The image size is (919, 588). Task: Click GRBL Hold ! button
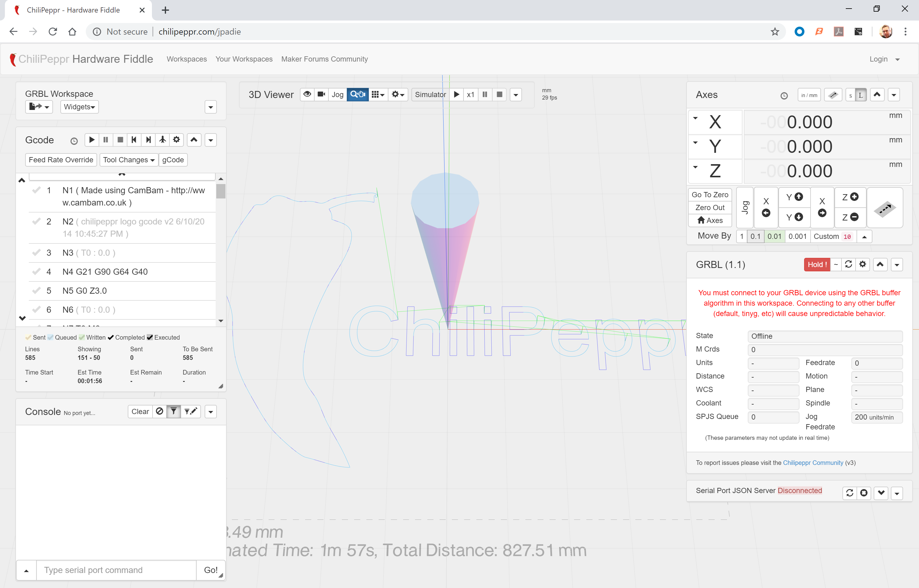point(817,265)
